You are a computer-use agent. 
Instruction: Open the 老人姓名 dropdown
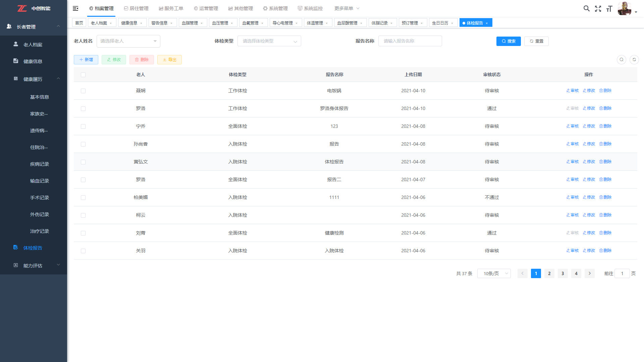pos(128,41)
